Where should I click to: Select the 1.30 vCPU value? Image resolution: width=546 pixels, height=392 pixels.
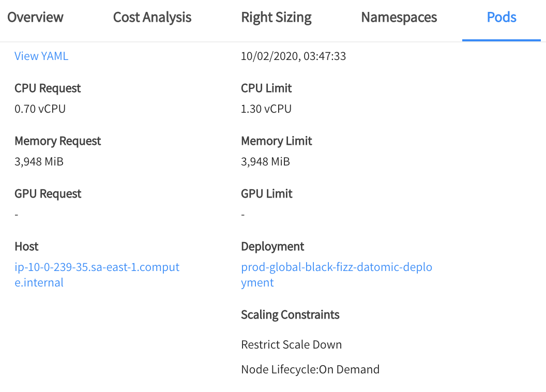click(266, 109)
